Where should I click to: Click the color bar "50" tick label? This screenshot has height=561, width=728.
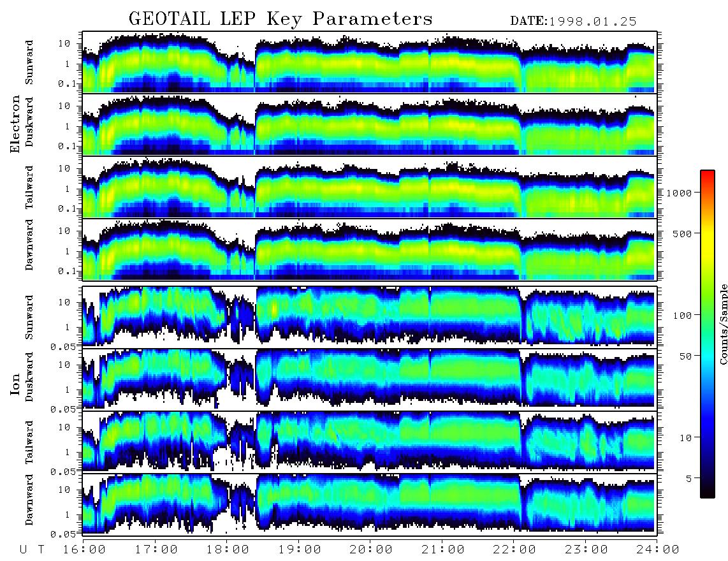(685, 356)
